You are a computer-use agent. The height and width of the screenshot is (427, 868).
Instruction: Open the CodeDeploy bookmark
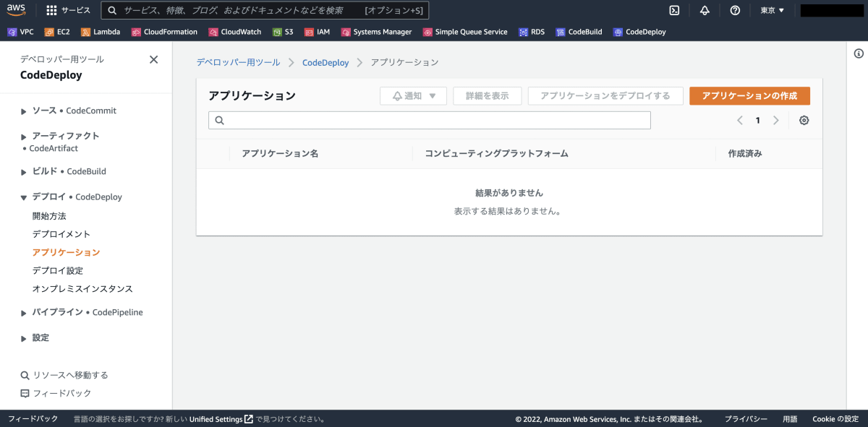point(639,32)
